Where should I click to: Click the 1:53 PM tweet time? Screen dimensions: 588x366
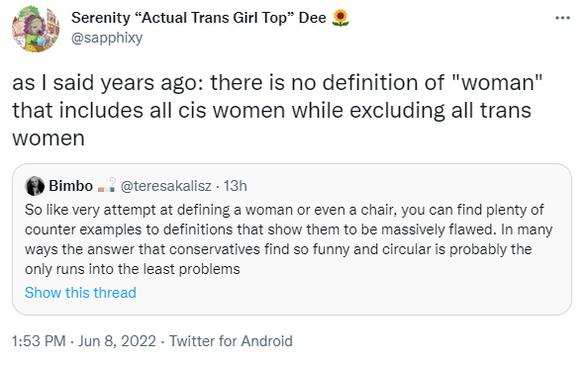(x=39, y=341)
